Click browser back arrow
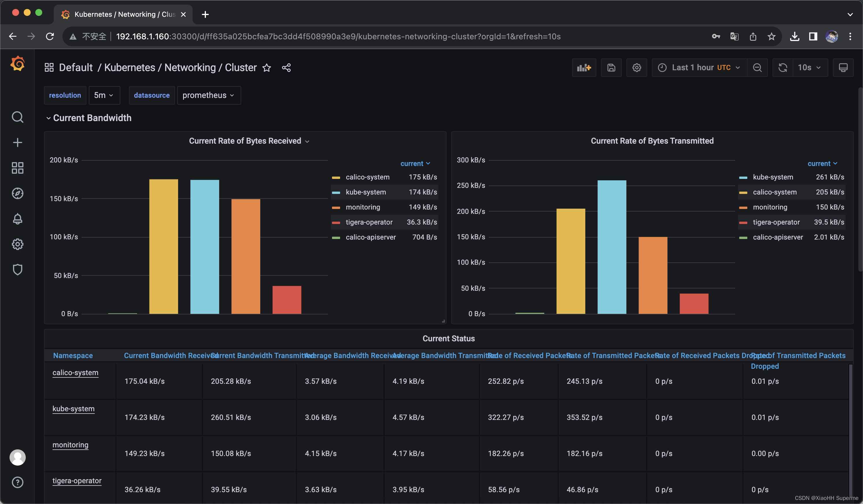 pos(13,36)
